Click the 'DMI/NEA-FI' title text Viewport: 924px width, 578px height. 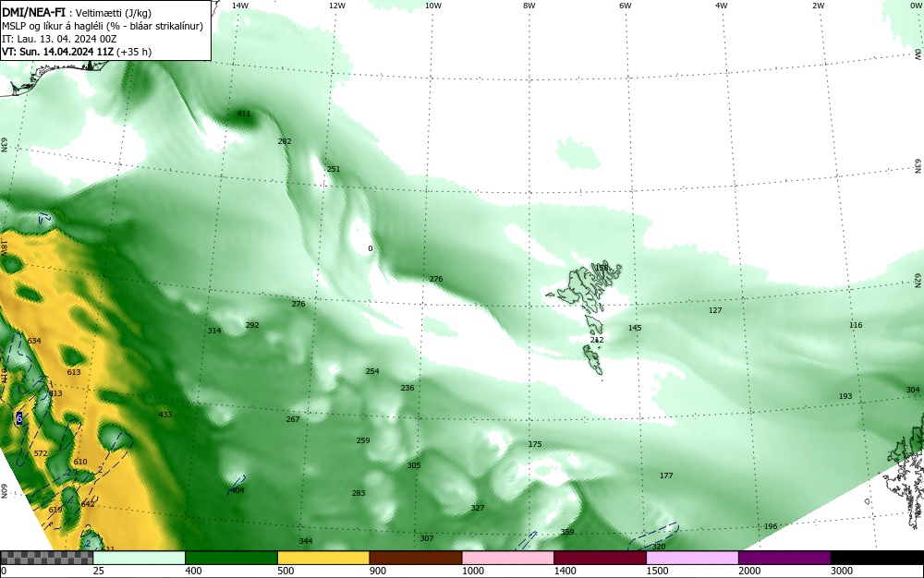click(33, 12)
